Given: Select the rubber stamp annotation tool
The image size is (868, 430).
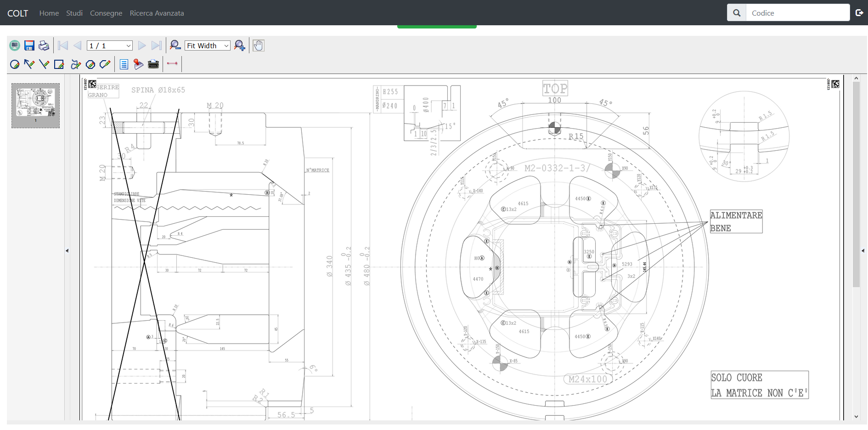Looking at the screenshot, I should click(138, 64).
